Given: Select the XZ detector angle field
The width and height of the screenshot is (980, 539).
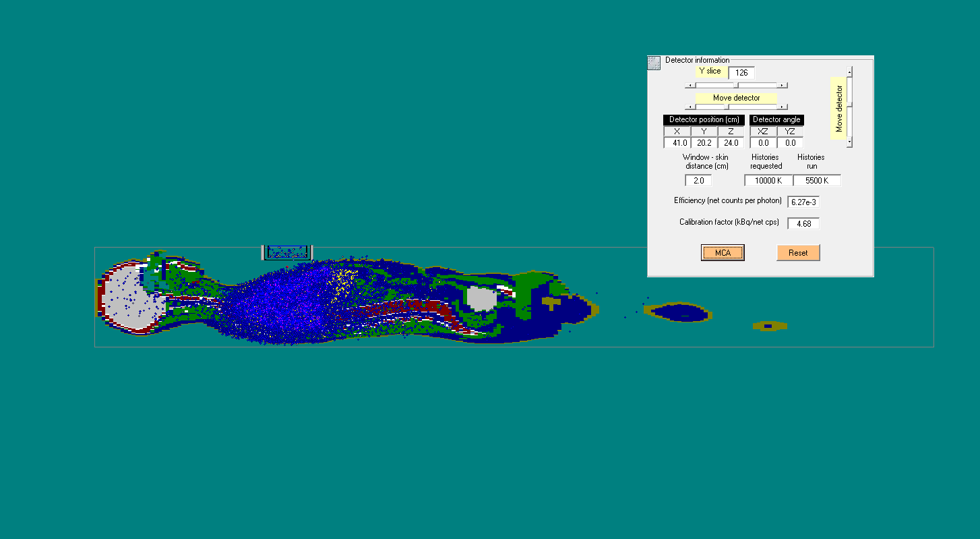Looking at the screenshot, I should 763,143.
